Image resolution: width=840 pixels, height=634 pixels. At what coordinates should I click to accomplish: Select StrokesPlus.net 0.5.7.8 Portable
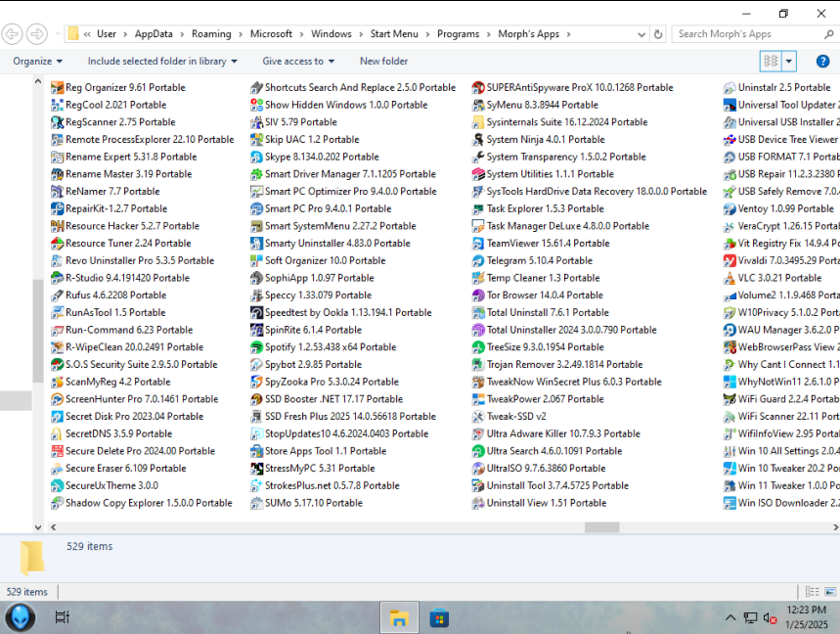click(x=326, y=485)
